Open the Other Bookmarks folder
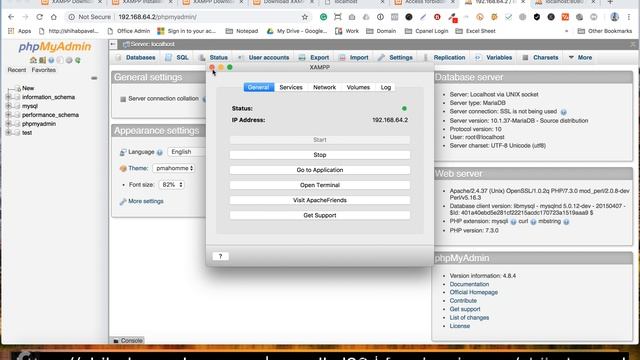This screenshot has height=360, width=640. [x=604, y=31]
